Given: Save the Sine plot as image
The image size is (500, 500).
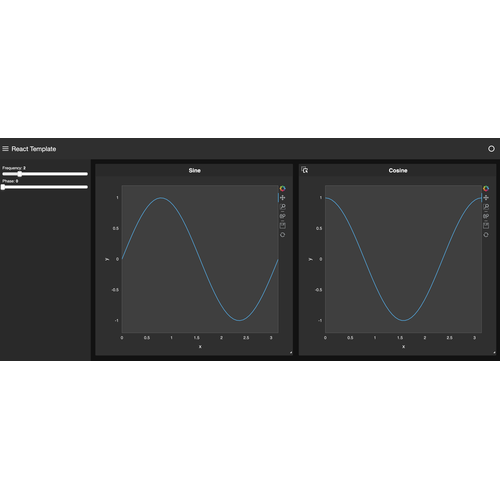Looking at the screenshot, I should point(283,225).
